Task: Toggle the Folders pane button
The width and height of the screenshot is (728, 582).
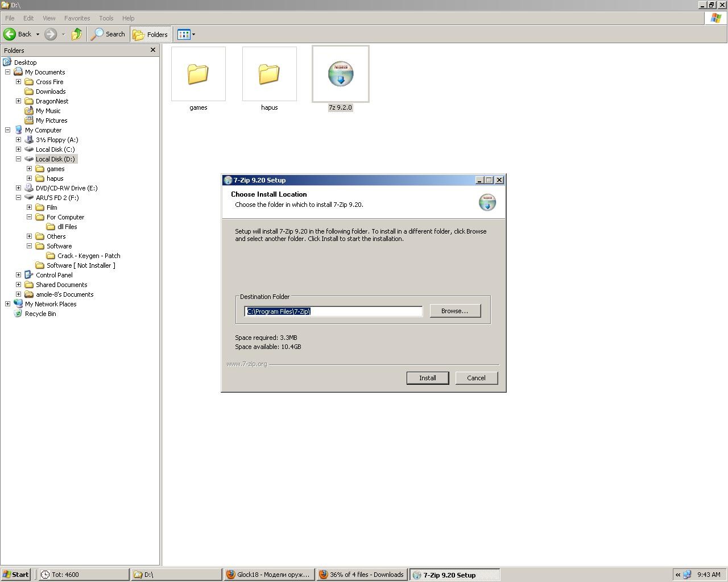Action: pyautogui.click(x=150, y=34)
